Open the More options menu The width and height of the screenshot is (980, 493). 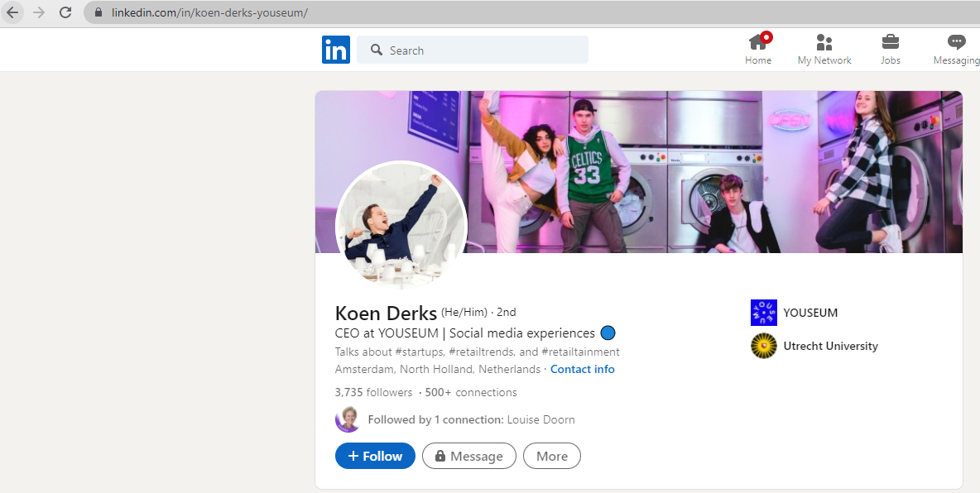tap(551, 456)
